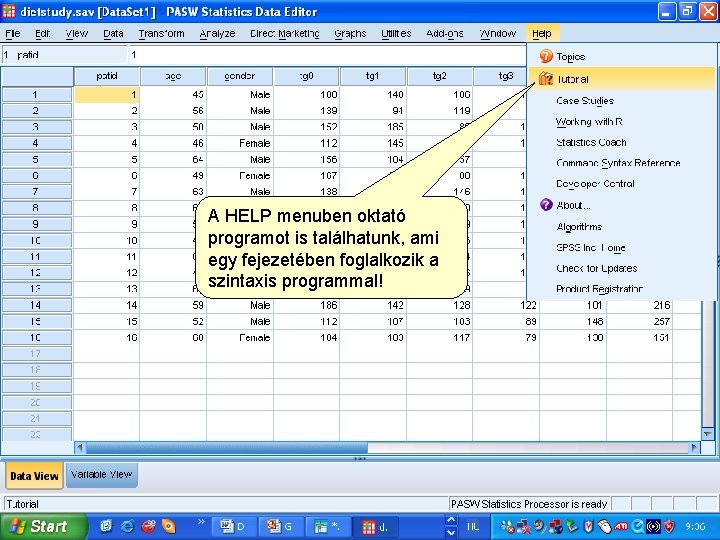720x540 pixels.
Task: Click the Tutorial book icon
Action: [x=546, y=79]
